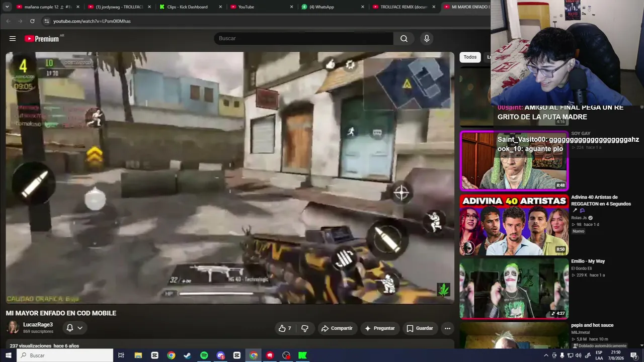Save video with the Guardar button

420,328
